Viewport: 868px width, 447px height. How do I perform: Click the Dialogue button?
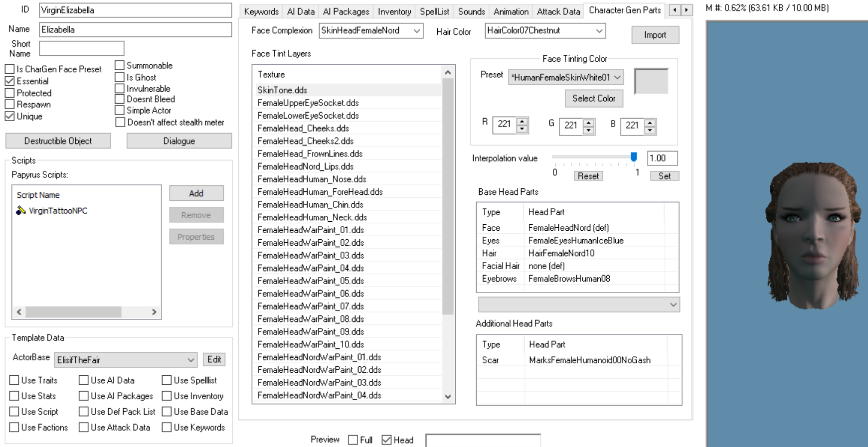(179, 141)
